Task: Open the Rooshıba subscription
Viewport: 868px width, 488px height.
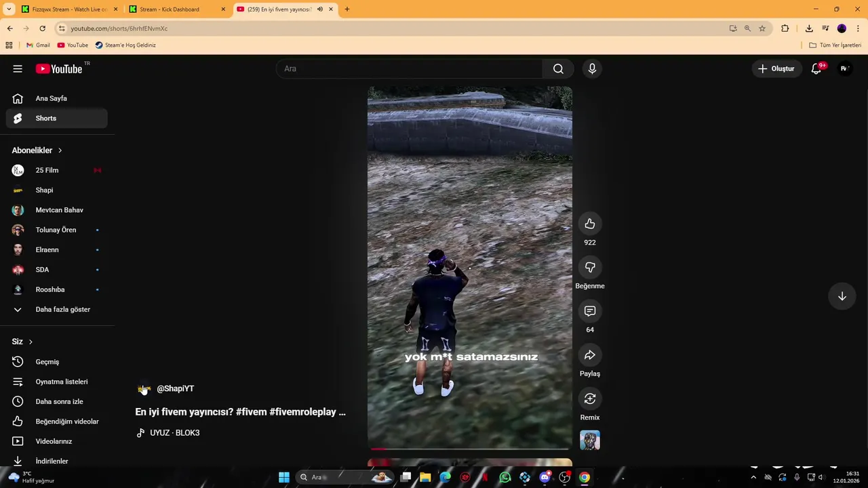Action: pyautogui.click(x=57, y=289)
